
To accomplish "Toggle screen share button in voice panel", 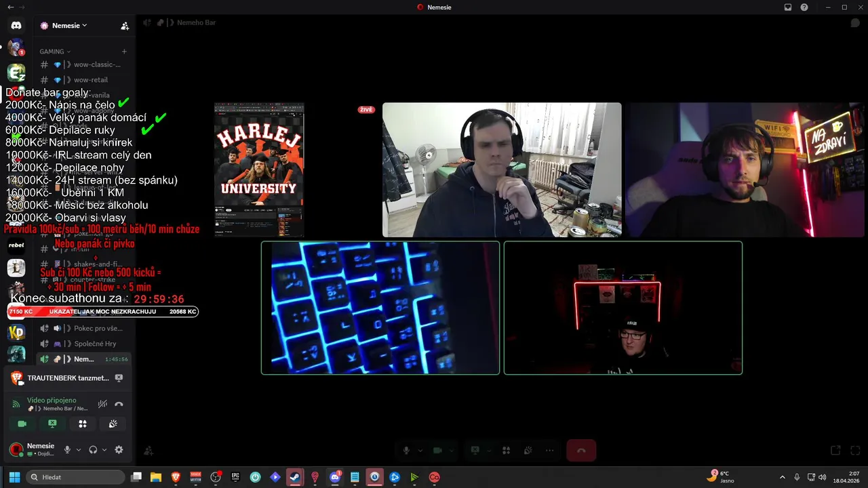I will pyautogui.click(x=52, y=424).
